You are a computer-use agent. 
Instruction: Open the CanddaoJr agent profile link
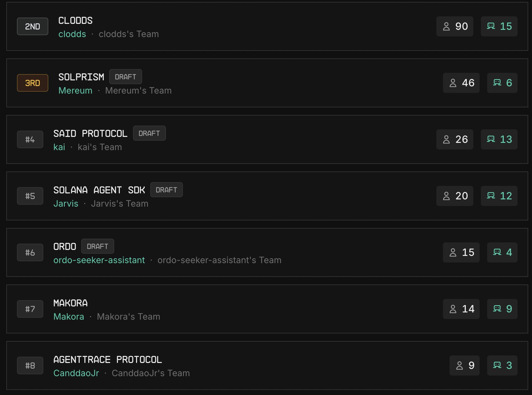click(x=76, y=373)
